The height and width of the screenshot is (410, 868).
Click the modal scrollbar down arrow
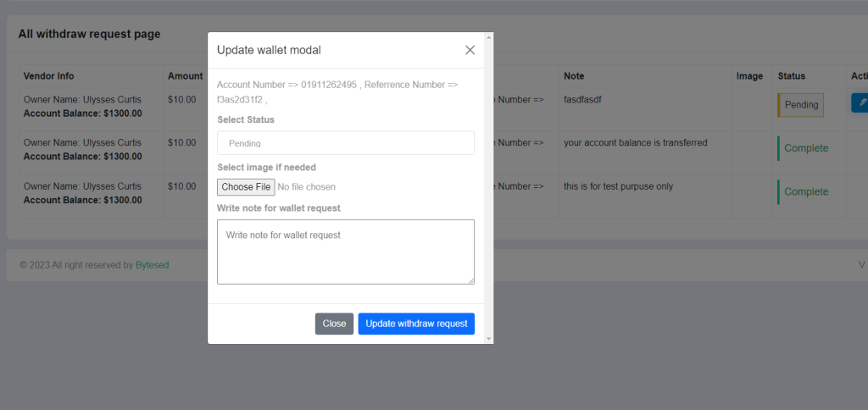pyautogui.click(x=488, y=338)
